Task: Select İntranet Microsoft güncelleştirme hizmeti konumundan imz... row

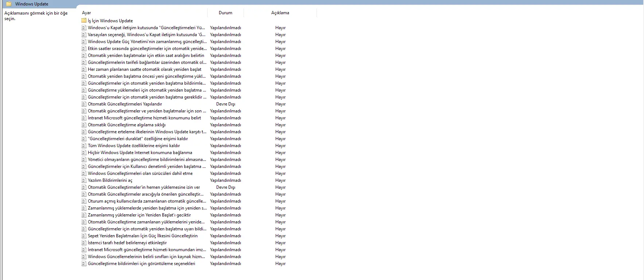Action: 147,250
